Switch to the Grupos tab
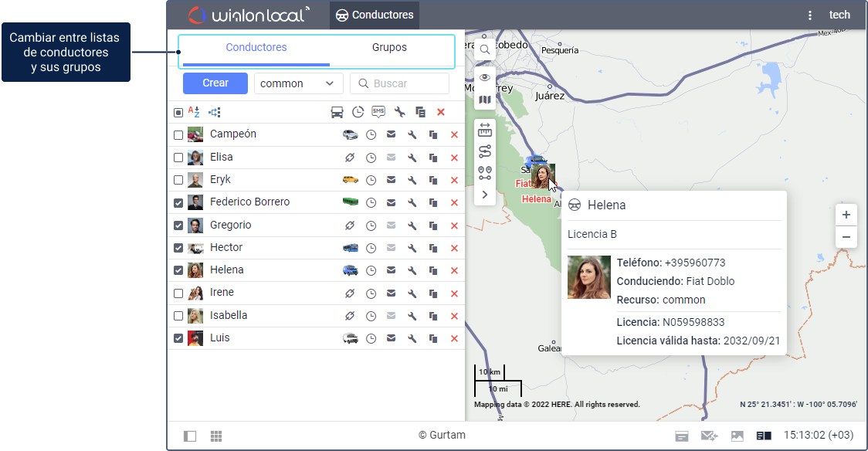Image resolution: width=868 pixels, height=451 pixels. pos(389,48)
